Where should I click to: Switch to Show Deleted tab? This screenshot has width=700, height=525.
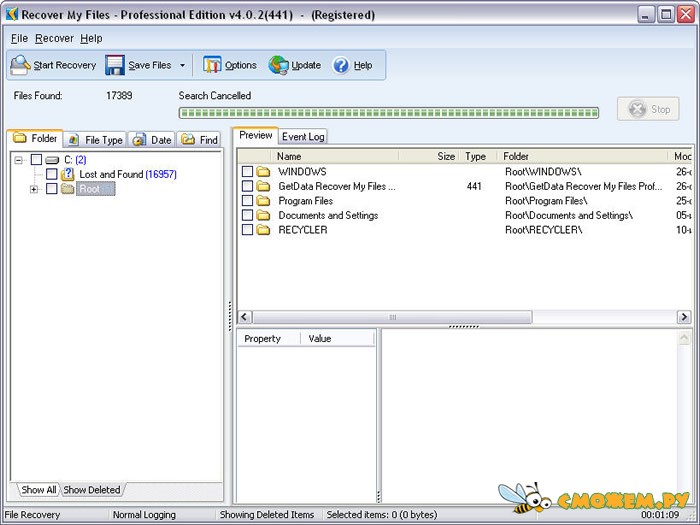[x=92, y=490]
